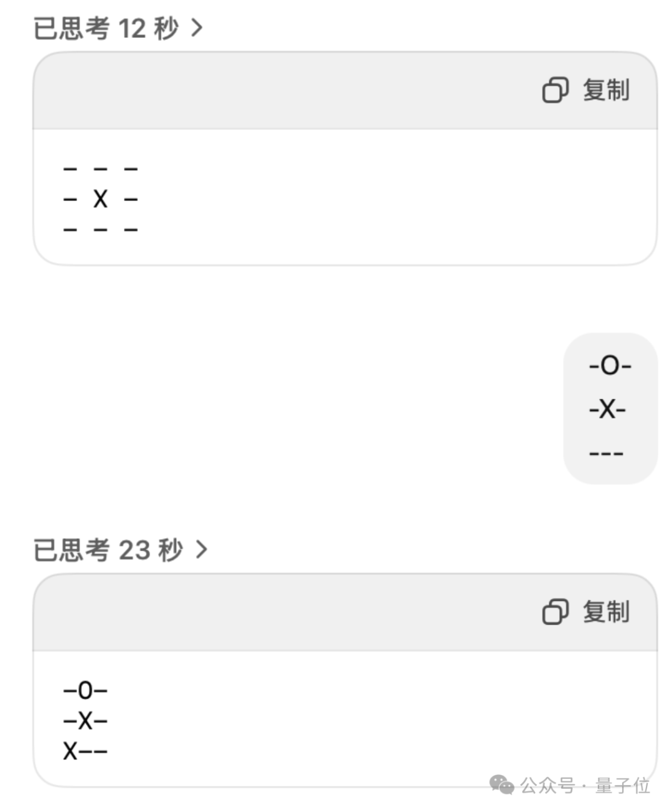The image size is (672, 812).
Task: Expand the chevron beside 已思考 12 秒
Action: pos(197,27)
